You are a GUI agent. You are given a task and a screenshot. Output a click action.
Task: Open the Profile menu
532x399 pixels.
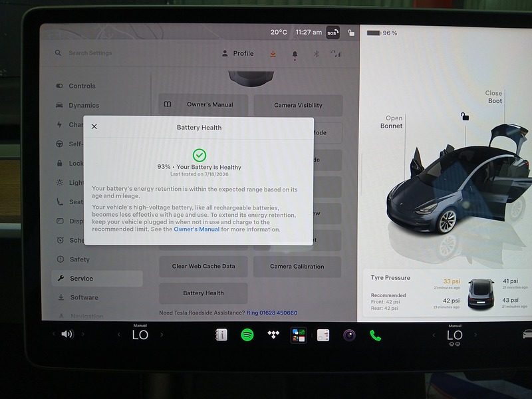(238, 54)
